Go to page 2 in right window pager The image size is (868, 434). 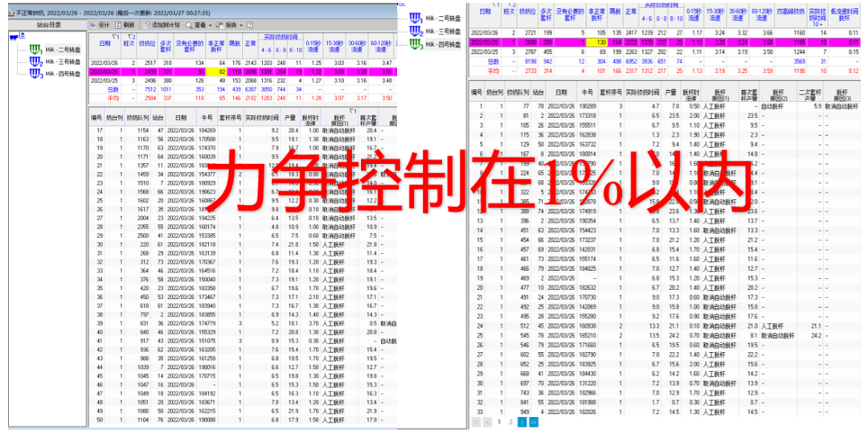pos(510,422)
